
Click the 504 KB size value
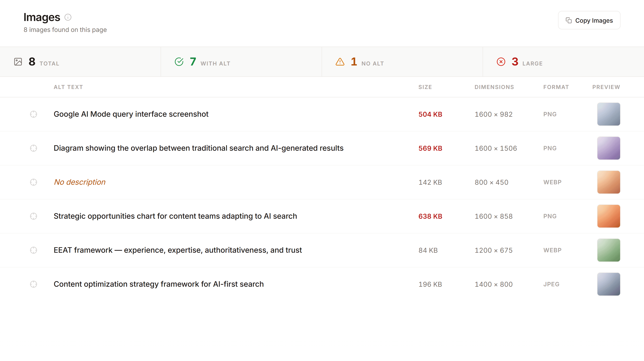click(x=430, y=114)
